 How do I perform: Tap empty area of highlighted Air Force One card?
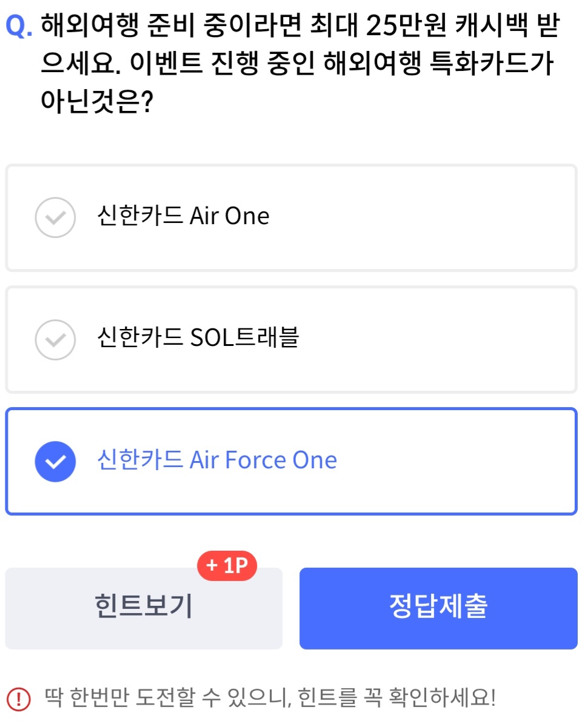(x=460, y=462)
